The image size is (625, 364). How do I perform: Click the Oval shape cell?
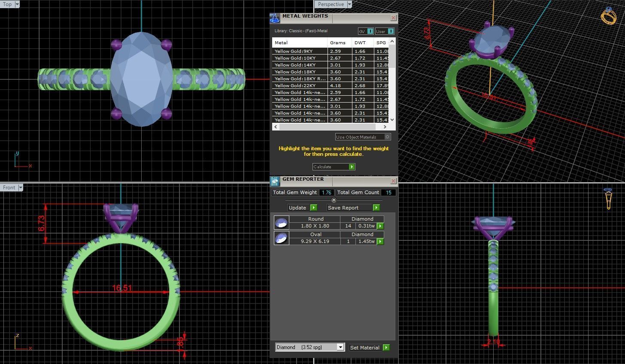click(316, 234)
